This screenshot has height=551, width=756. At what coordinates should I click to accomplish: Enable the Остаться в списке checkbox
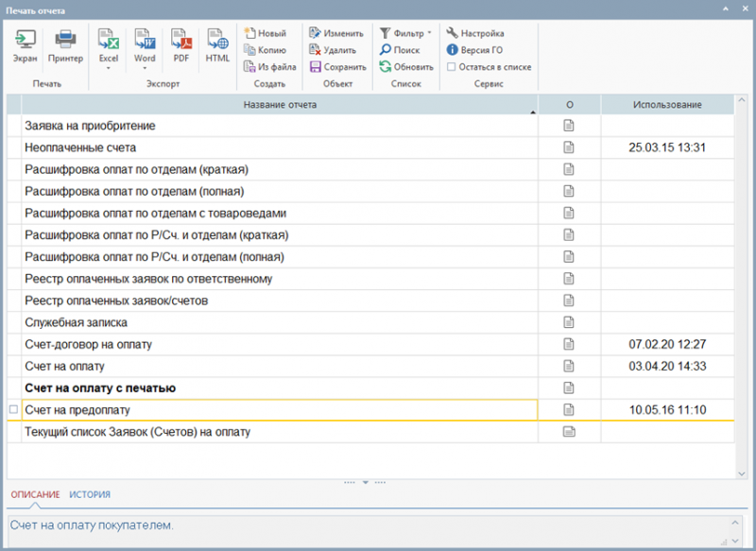[452, 67]
